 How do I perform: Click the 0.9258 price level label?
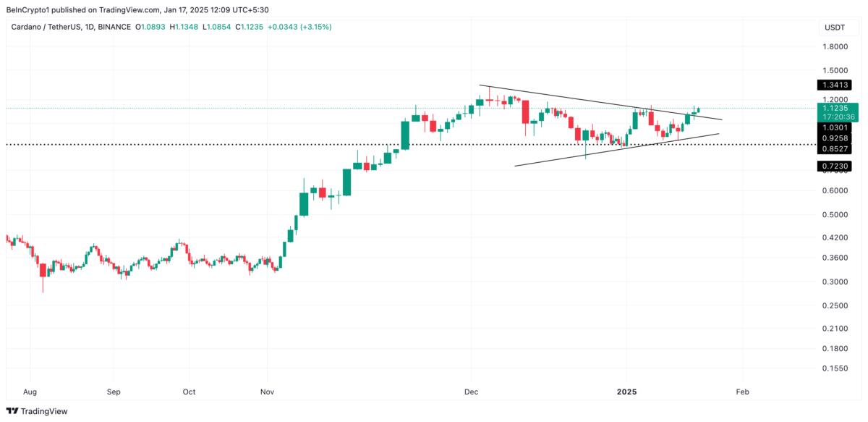pyautogui.click(x=835, y=138)
